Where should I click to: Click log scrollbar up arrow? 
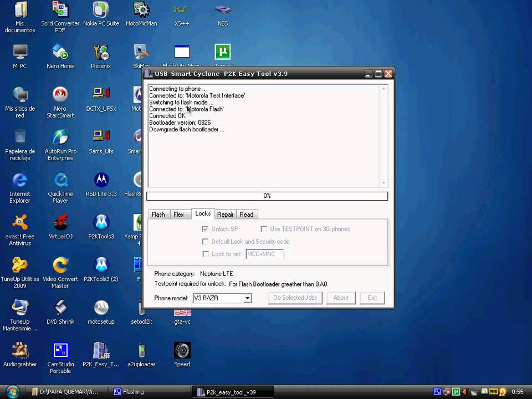coord(383,89)
